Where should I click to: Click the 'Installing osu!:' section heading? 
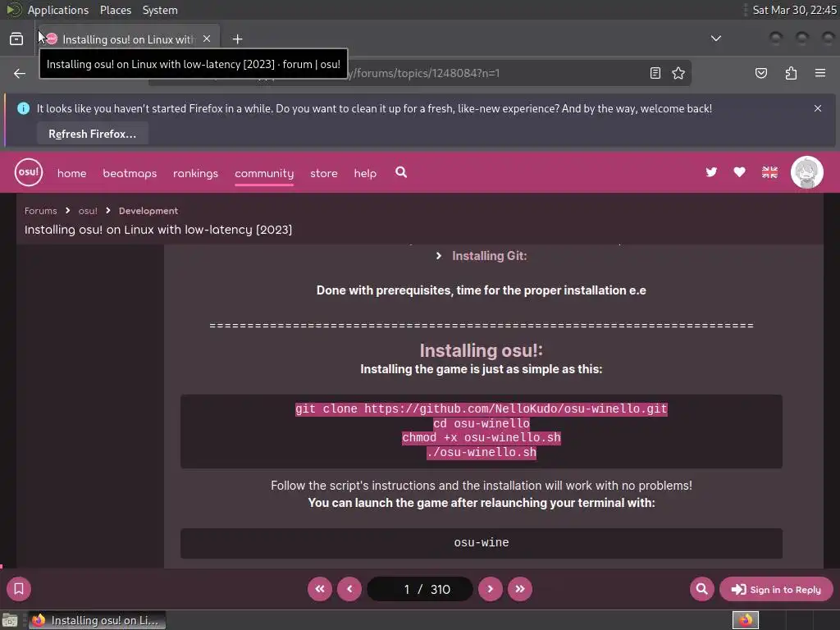(481, 350)
